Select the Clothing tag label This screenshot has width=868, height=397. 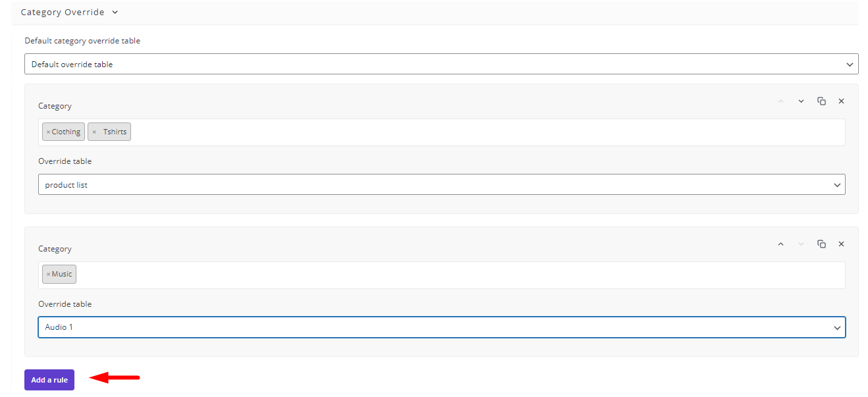[x=66, y=132]
